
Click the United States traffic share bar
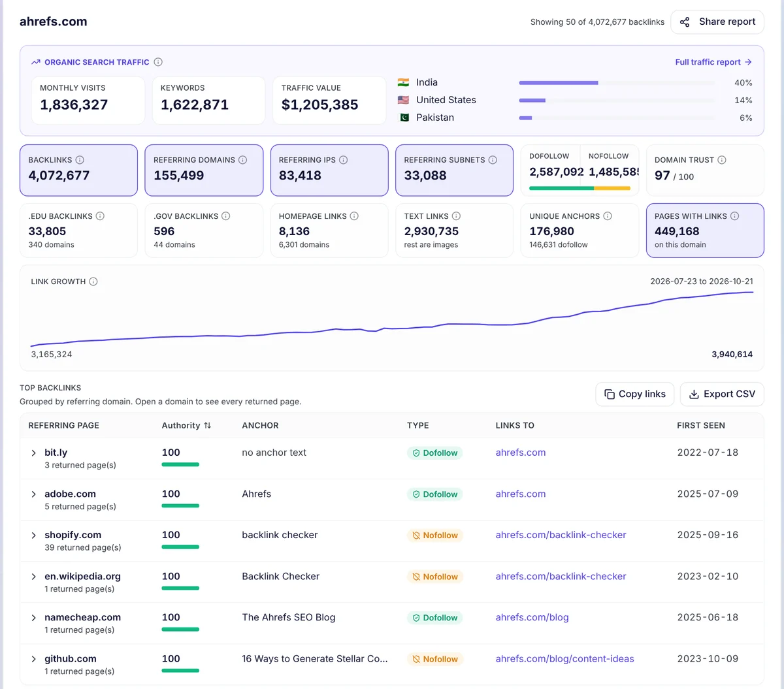617,101
